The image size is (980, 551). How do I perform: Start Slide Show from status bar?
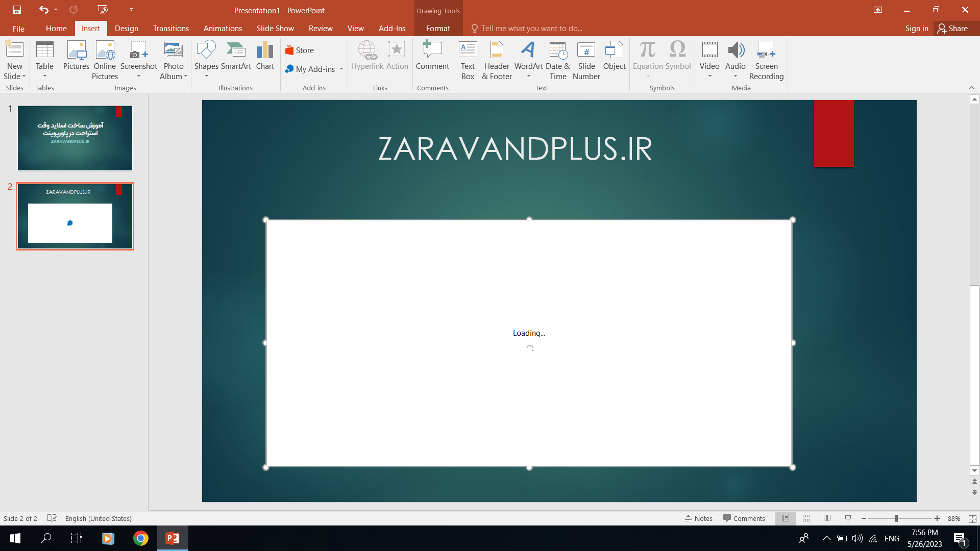tap(848, 518)
